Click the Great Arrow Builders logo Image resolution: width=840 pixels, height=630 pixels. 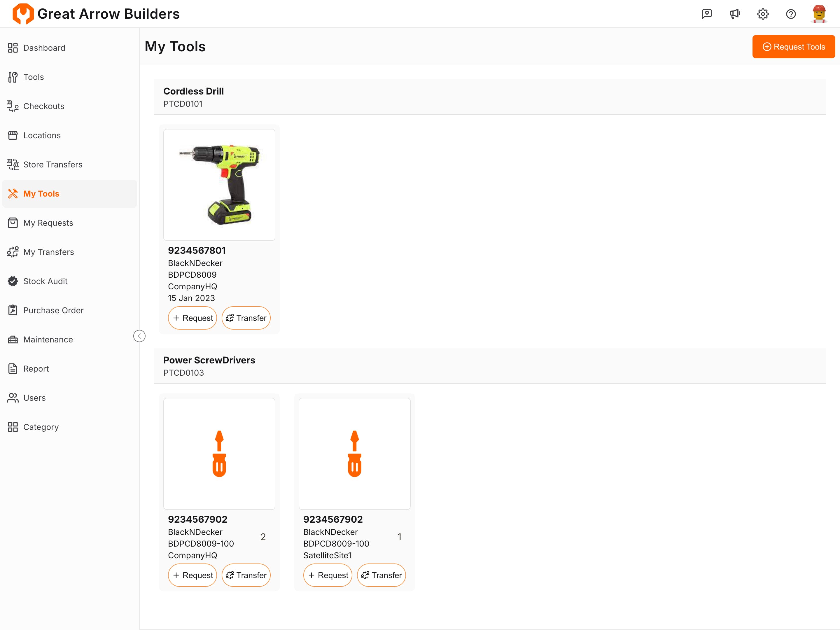(x=23, y=14)
